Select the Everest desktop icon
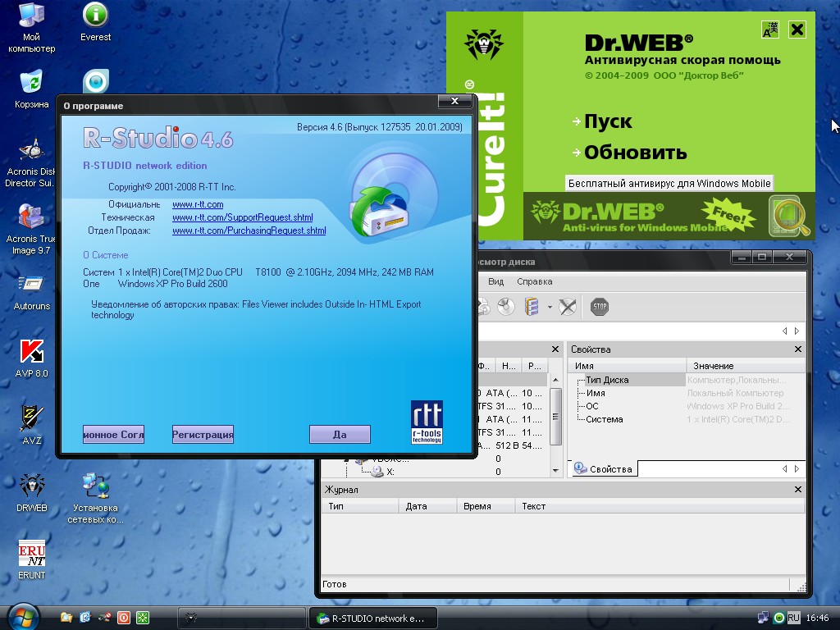 tap(95, 22)
